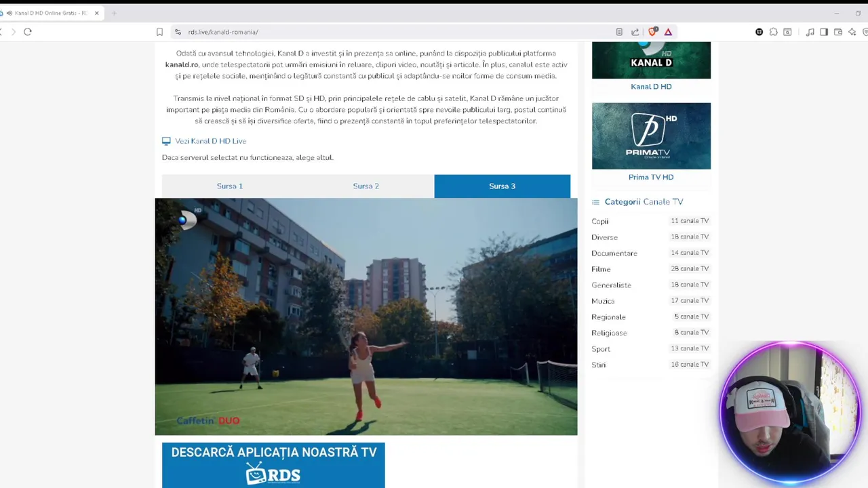Open the Brave Shields lion icon

pyautogui.click(x=652, y=32)
